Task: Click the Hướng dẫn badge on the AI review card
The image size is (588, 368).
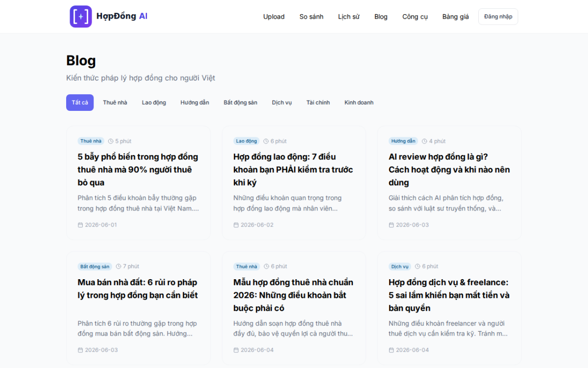Action: click(403, 141)
